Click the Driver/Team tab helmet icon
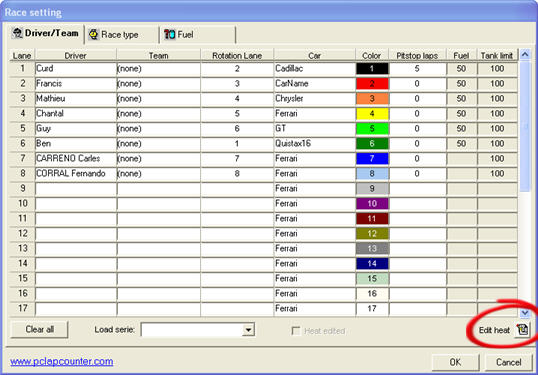This screenshot has width=538, height=375. click(17, 33)
